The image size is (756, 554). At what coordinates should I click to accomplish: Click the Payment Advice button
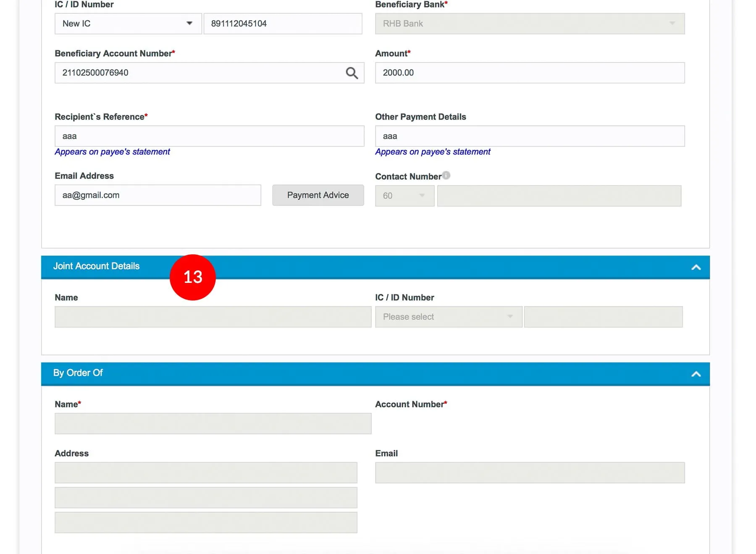318,195
